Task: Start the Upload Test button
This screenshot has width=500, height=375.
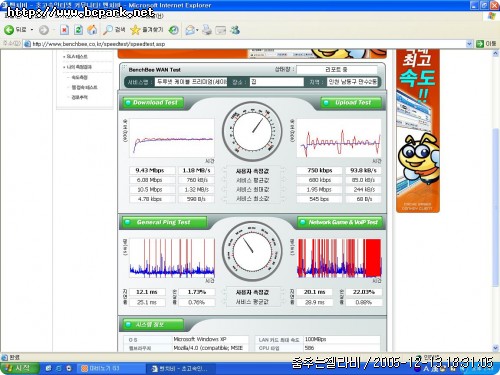Action: point(351,103)
